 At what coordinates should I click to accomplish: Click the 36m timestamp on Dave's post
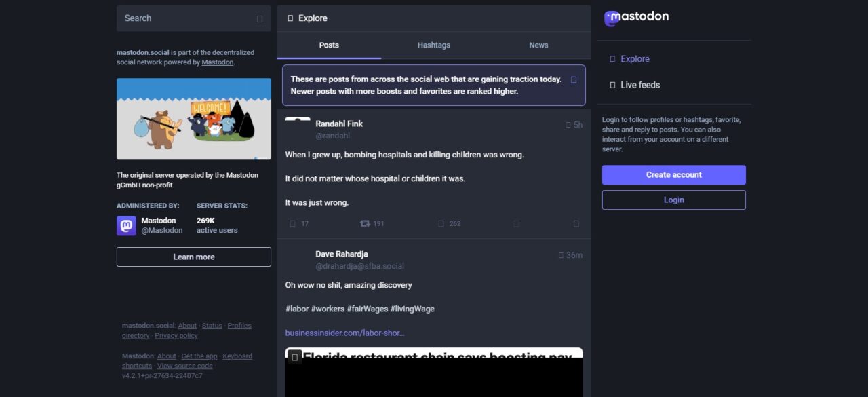[x=574, y=255]
